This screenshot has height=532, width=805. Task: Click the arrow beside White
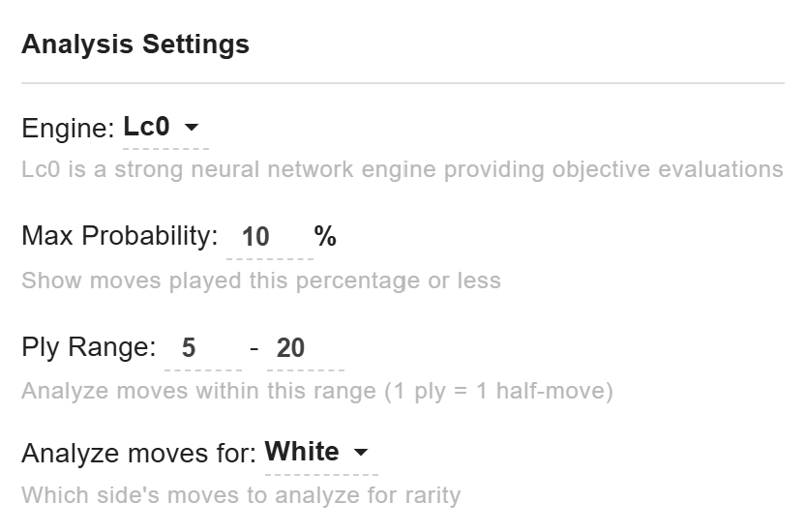pyautogui.click(x=361, y=453)
